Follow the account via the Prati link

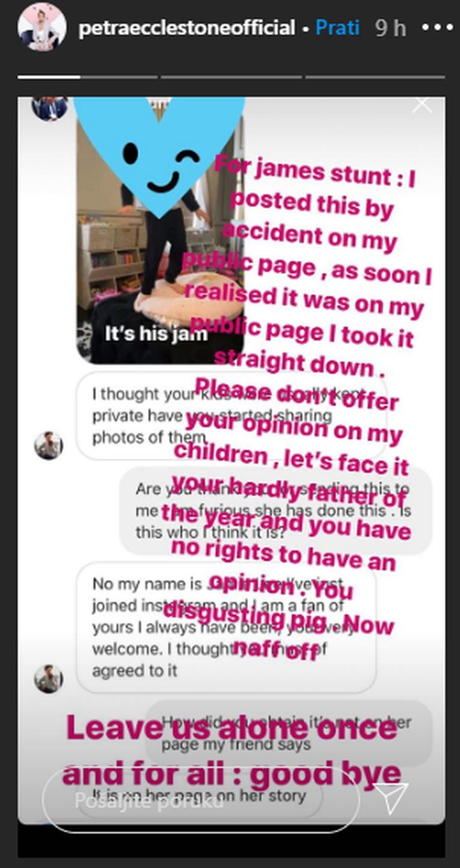click(x=337, y=28)
